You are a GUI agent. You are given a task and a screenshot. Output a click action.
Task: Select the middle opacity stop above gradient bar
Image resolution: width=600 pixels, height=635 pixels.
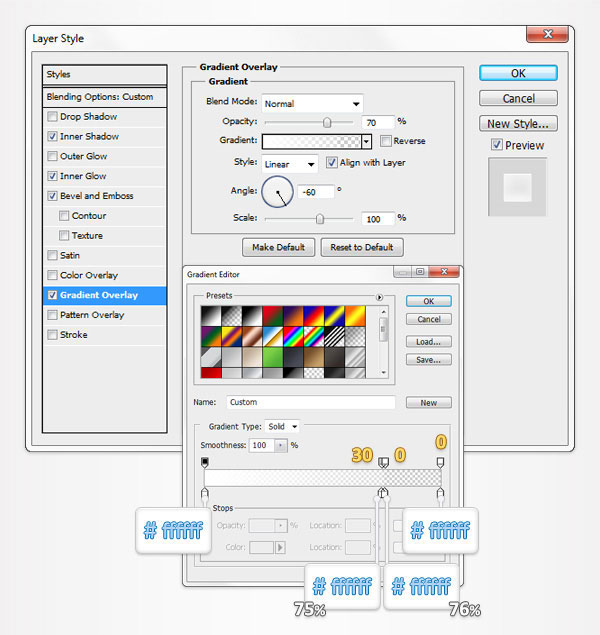[383, 462]
